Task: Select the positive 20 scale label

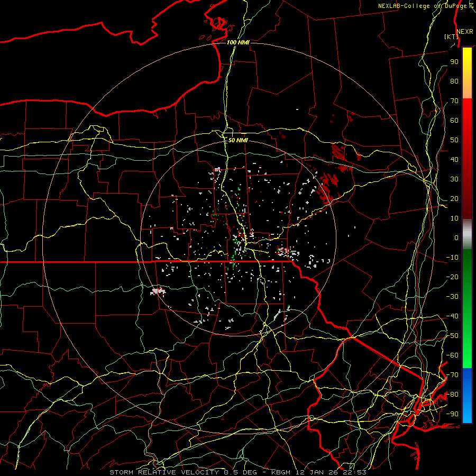Action: (x=454, y=199)
